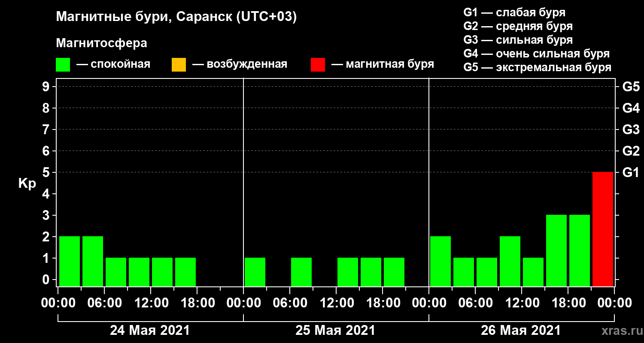
Task: Click the '18:00' tick label above 24 Мая
Action: pos(197,303)
